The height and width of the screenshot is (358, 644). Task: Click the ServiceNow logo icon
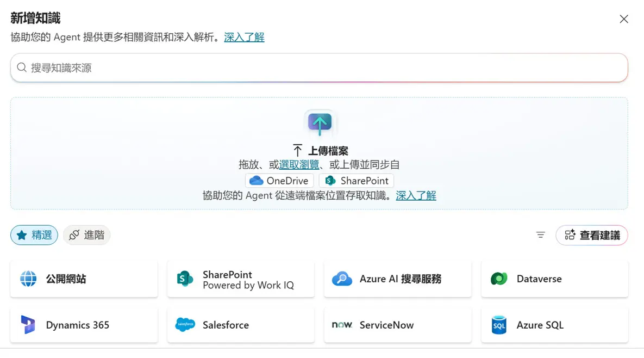[x=342, y=325]
